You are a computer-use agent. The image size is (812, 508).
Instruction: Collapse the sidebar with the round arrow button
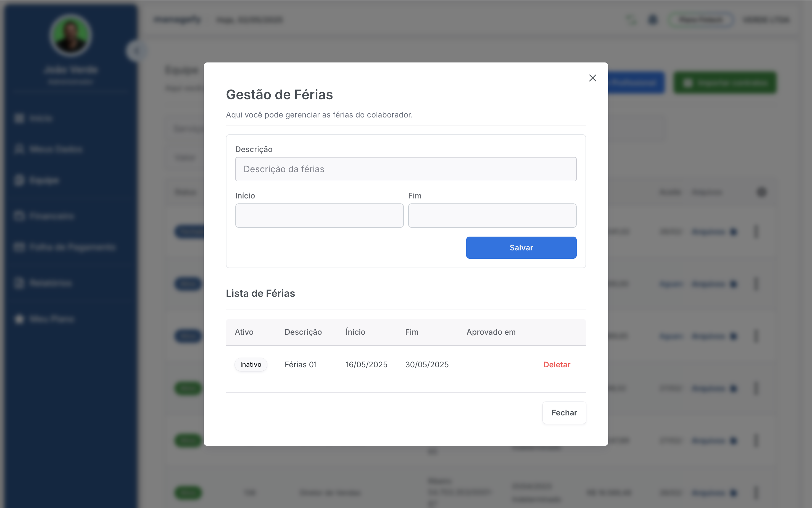click(136, 51)
